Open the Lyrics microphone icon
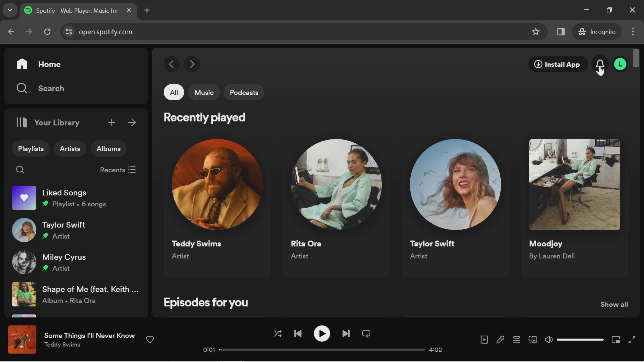The image size is (644, 362). (500, 340)
